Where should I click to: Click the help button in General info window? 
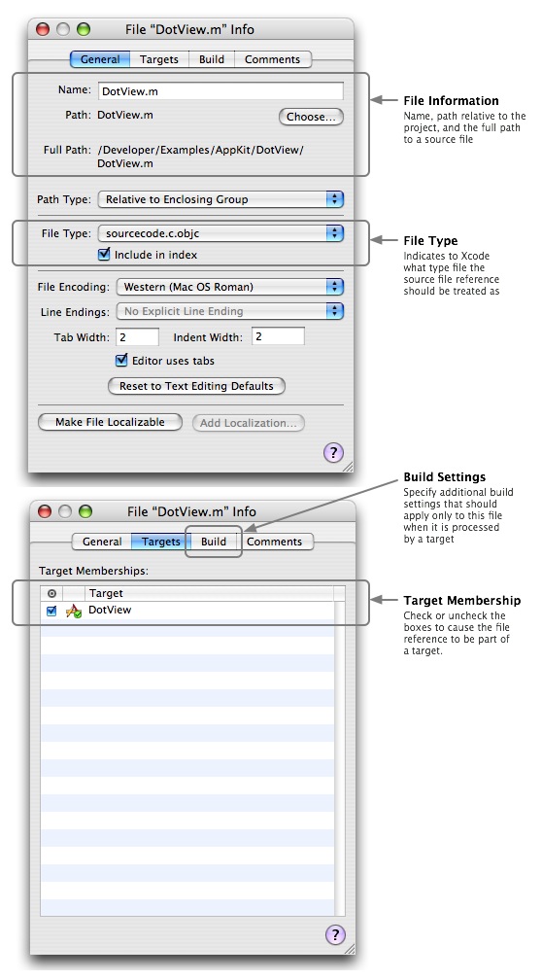[333, 452]
